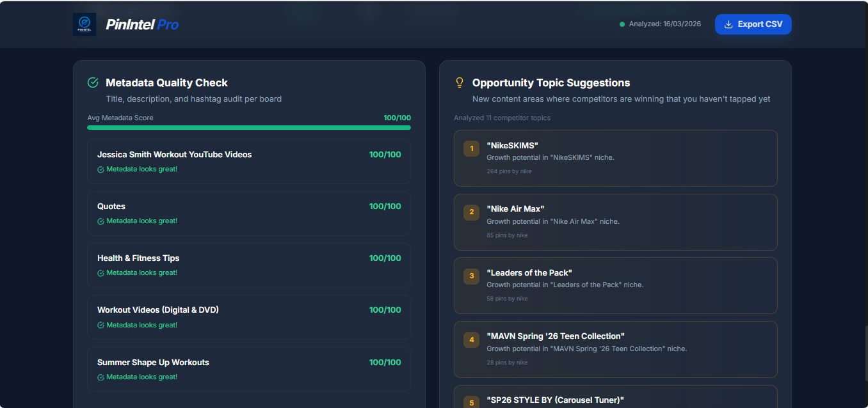
Task: Click the Opportunity Topic Suggestions heading
Action: coord(551,82)
